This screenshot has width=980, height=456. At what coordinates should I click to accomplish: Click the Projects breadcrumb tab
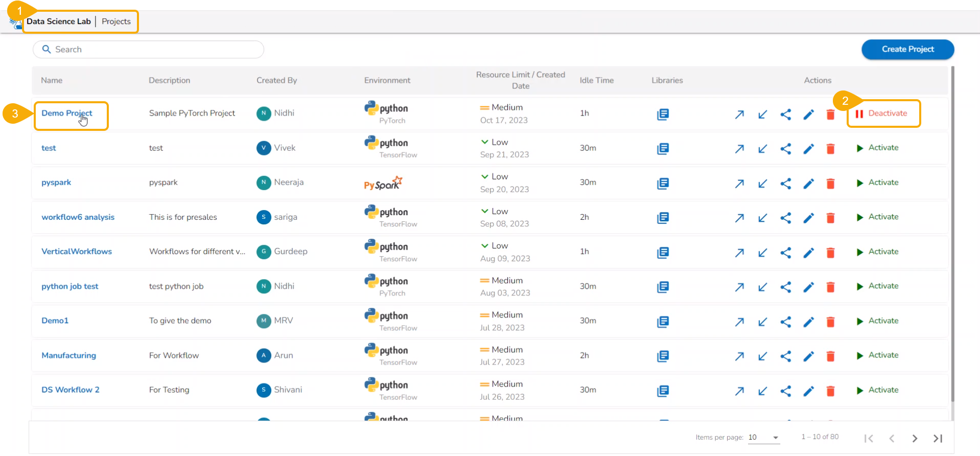(x=116, y=21)
